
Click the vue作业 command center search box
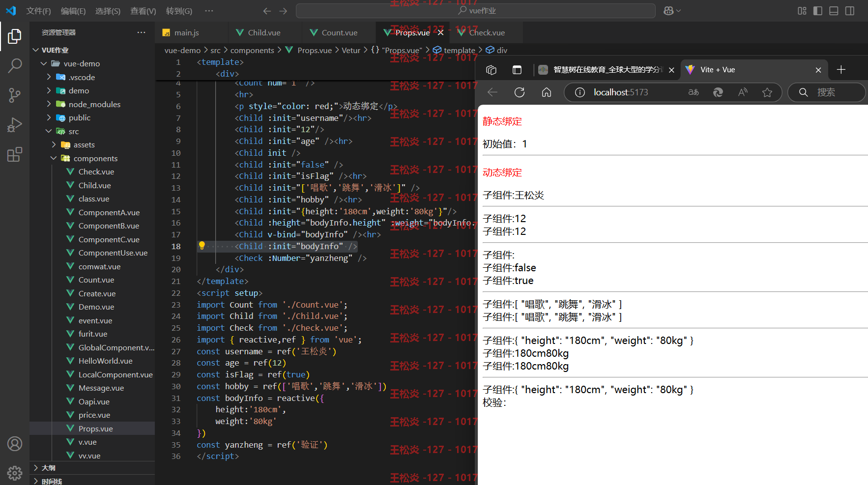point(476,11)
